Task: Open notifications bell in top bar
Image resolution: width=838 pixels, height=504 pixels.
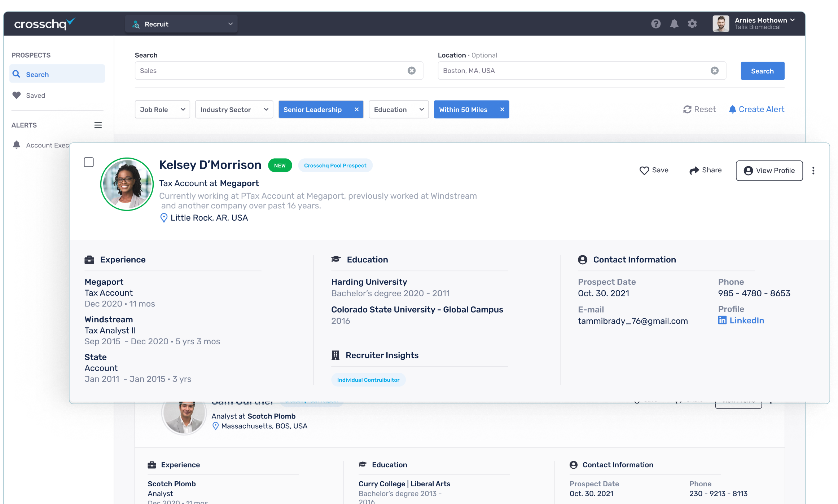Action: click(674, 24)
